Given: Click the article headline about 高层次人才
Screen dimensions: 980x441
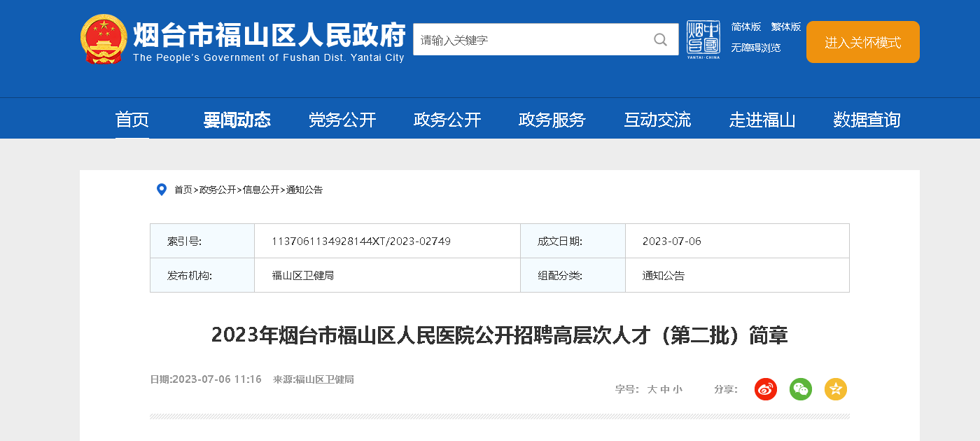Looking at the screenshot, I should pyautogui.click(x=500, y=335).
